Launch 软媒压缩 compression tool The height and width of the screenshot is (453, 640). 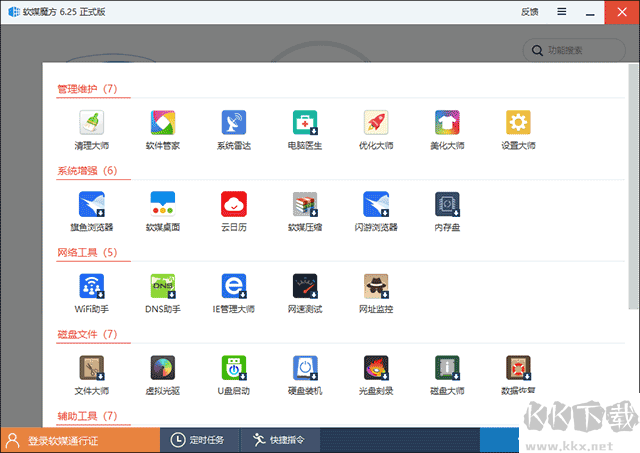pyautogui.click(x=305, y=211)
